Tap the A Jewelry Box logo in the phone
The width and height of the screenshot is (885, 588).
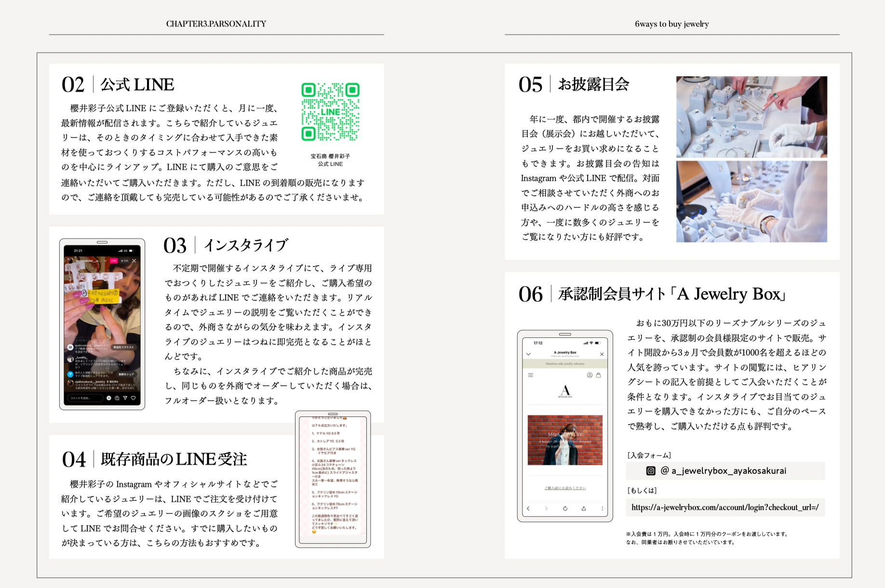(565, 391)
